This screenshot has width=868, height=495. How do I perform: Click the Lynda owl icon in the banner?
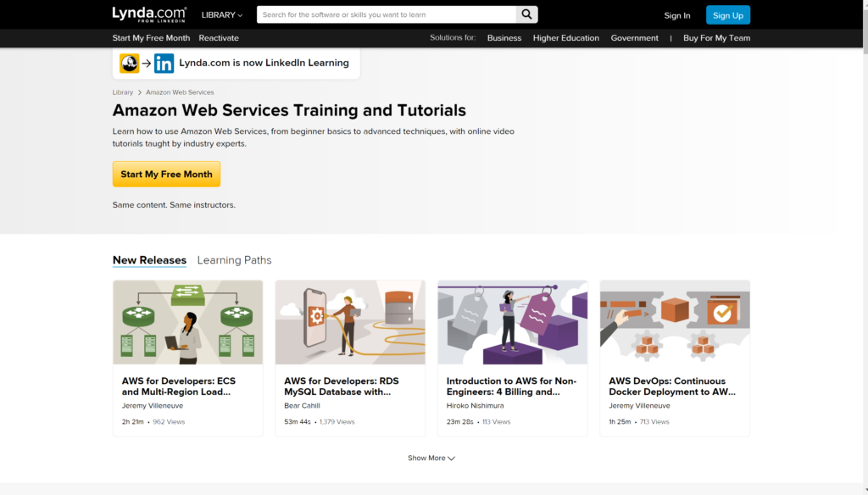(130, 63)
